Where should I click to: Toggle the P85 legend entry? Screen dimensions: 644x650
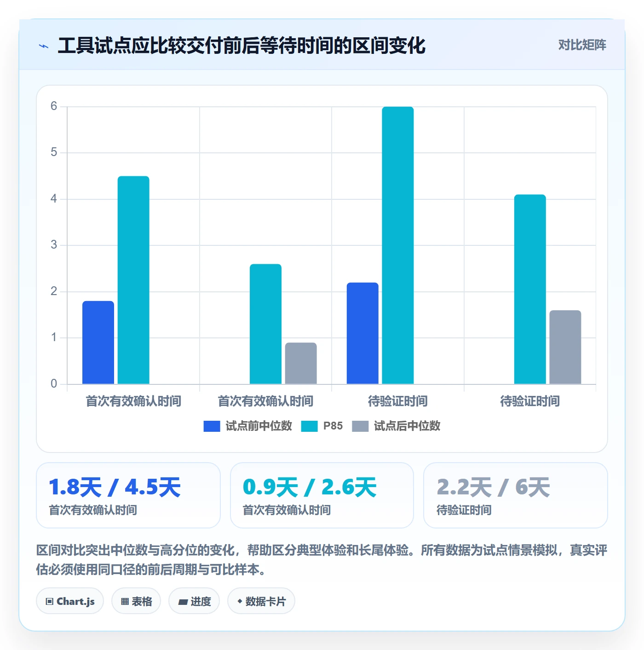point(322,426)
